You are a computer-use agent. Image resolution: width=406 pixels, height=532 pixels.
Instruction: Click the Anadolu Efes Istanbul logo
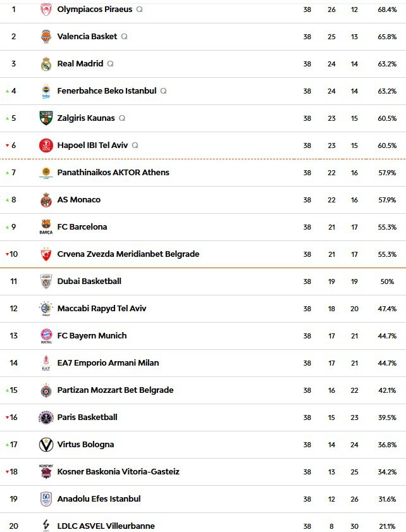click(x=46, y=498)
